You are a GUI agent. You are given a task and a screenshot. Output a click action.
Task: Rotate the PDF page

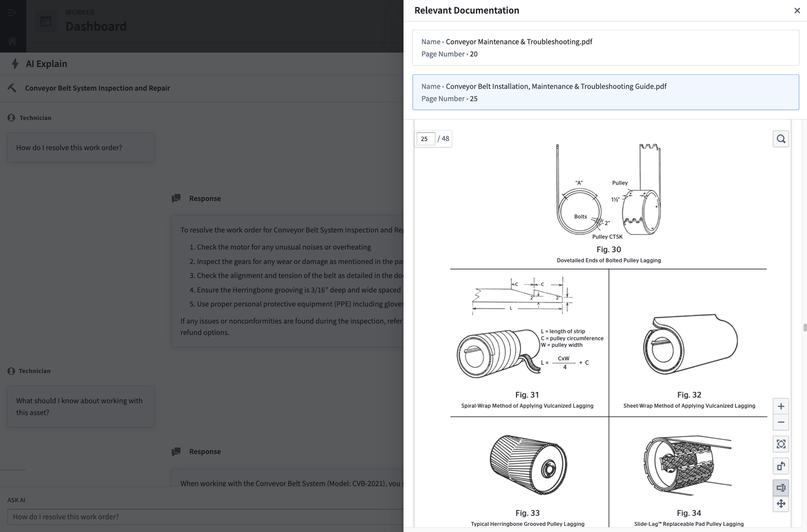click(x=781, y=466)
